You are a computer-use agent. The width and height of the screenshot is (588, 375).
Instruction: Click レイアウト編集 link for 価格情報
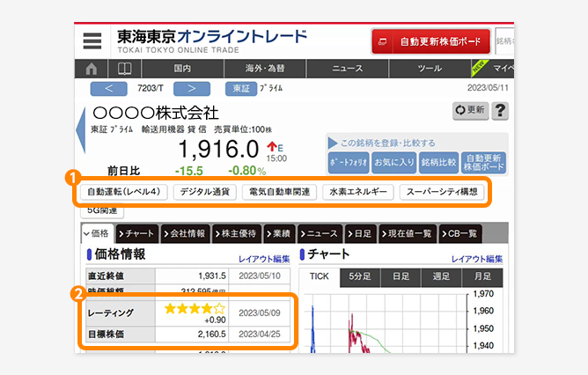click(264, 259)
